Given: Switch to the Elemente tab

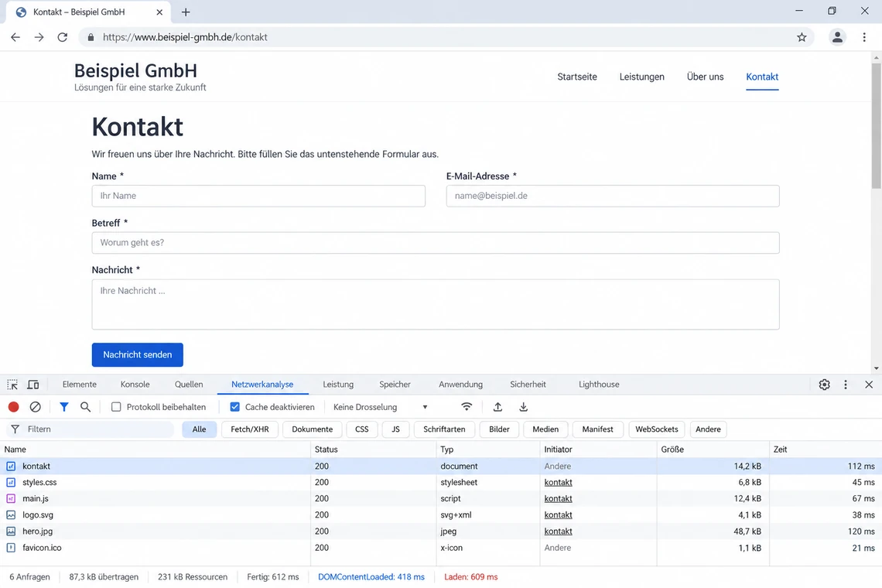Looking at the screenshot, I should (x=80, y=385).
